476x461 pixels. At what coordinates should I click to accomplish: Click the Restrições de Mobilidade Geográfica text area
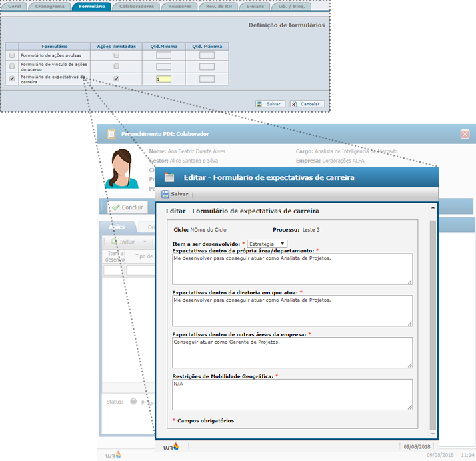291,394
